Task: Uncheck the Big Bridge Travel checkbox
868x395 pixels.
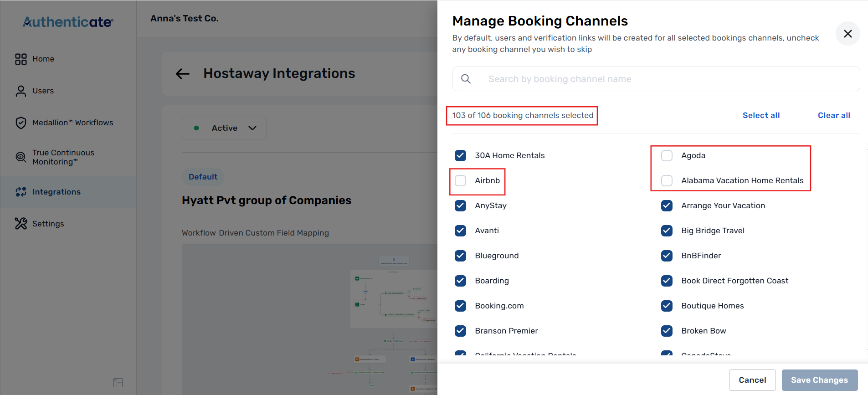Action: pos(667,231)
